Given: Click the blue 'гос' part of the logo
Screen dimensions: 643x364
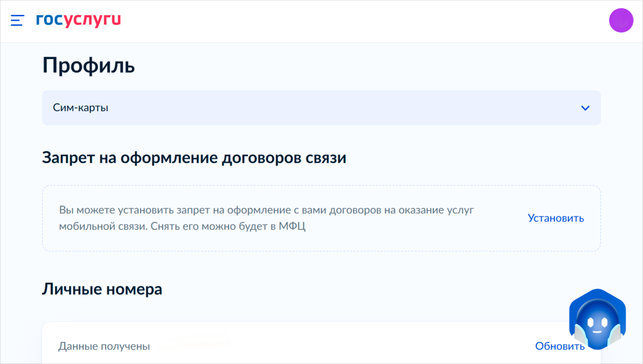Looking at the screenshot, I should tap(50, 19).
